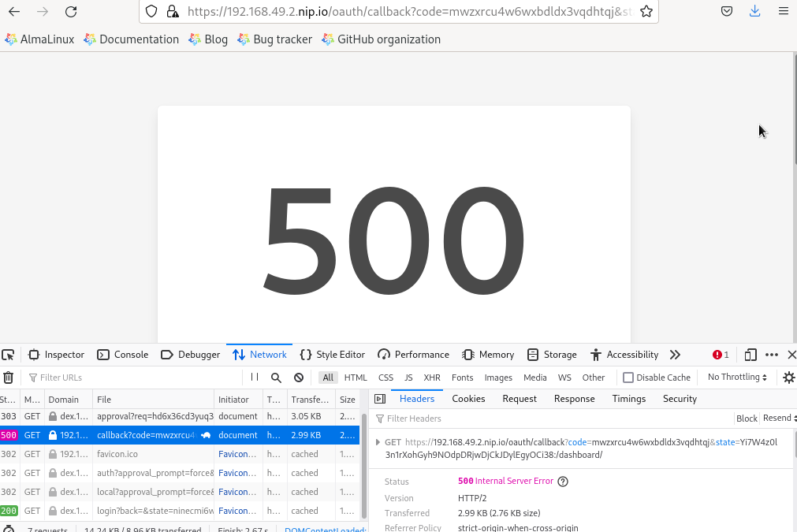Toggle responsive design mode
Viewport: 797px width, 532px height.
(x=750, y=355)
